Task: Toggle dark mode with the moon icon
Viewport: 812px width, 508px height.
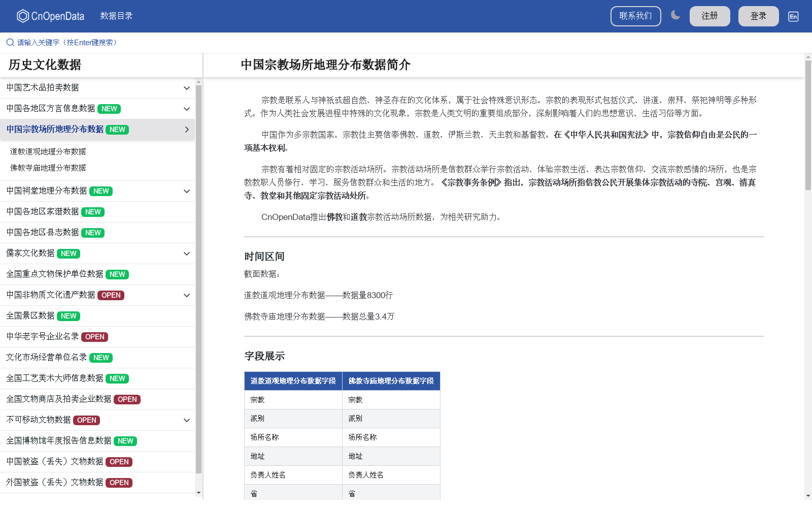Action: (675, 16)
